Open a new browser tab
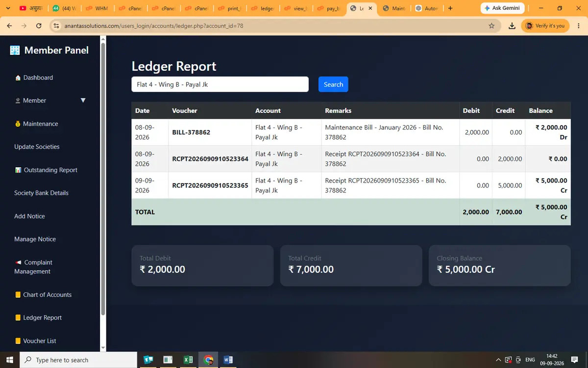Image resolution: width=588 pixels, height=368 pixels. click(x=450, y=8)
